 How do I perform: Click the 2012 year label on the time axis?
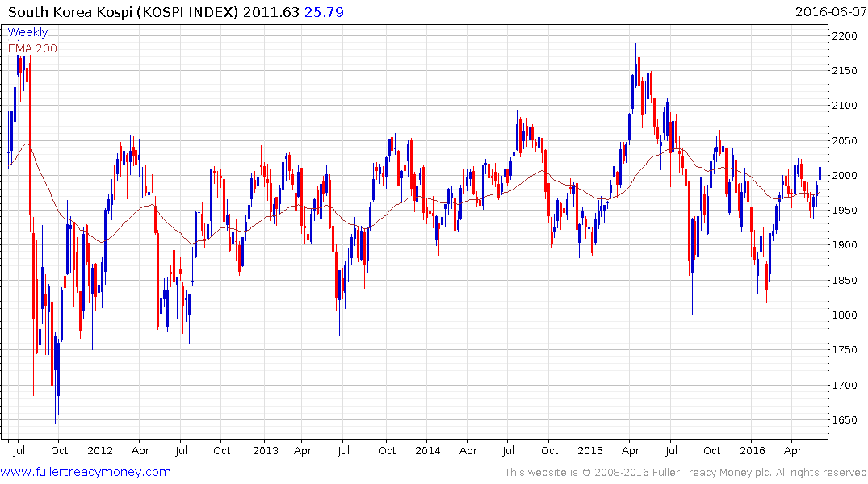click(x=99, y=450)
